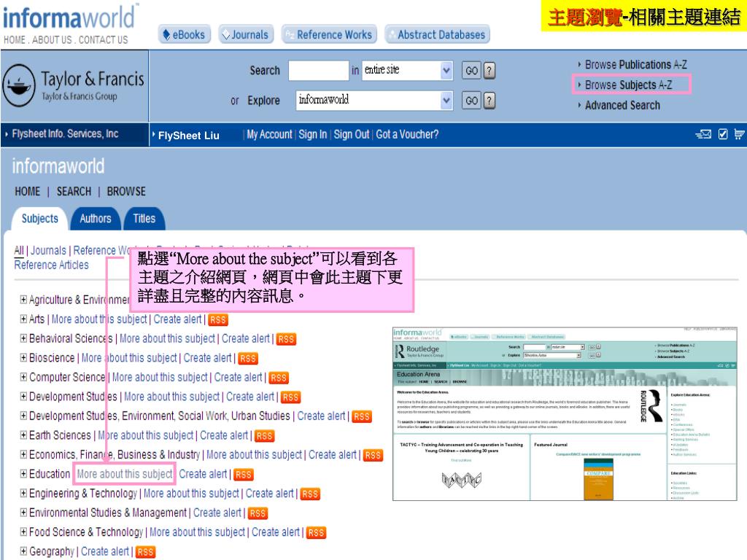Click RSS icon for Engineering & Technology
747x560 pixels.
[310, 494]
